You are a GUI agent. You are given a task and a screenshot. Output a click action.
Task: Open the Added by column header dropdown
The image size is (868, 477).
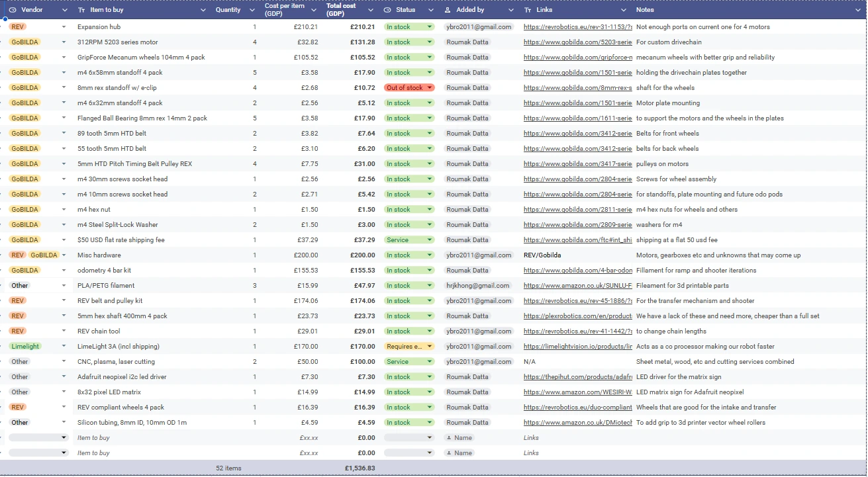(x=511, y=10)
